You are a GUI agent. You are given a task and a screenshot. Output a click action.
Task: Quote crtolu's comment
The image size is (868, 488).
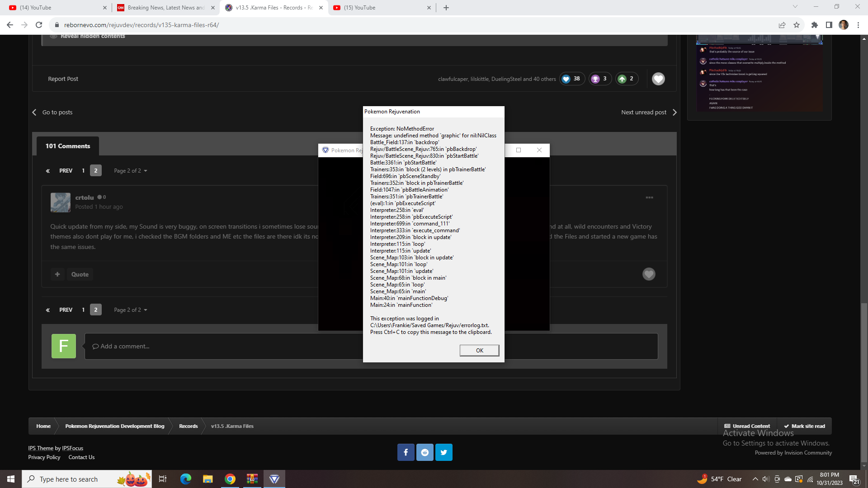coord(80,274)
